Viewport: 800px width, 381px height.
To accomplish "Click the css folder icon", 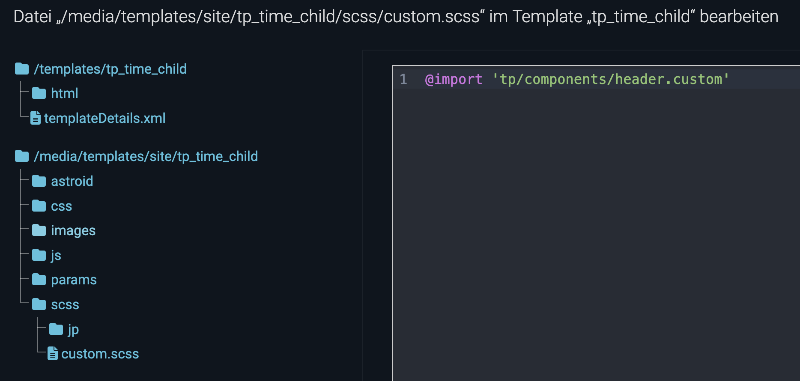I will (39, 206).
